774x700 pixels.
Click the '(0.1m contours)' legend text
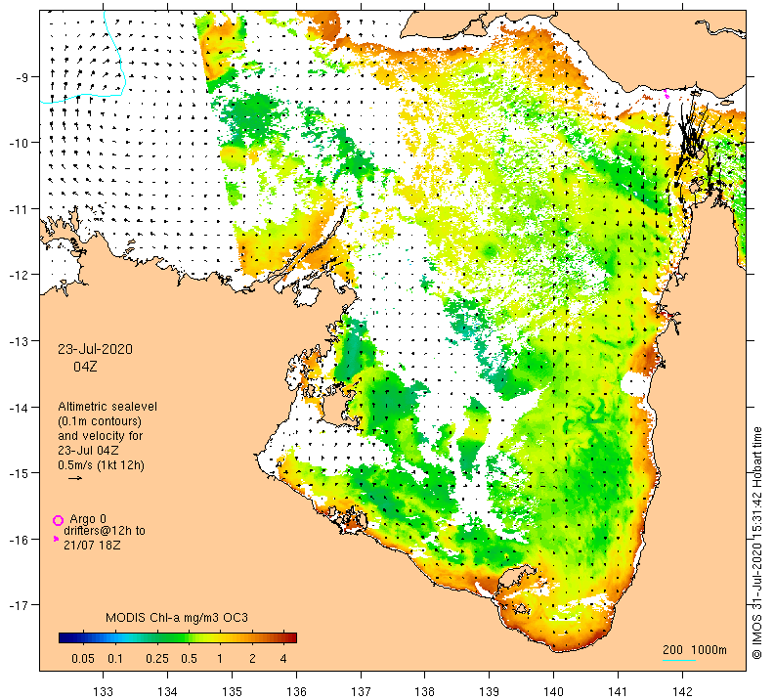click(100, 421)
